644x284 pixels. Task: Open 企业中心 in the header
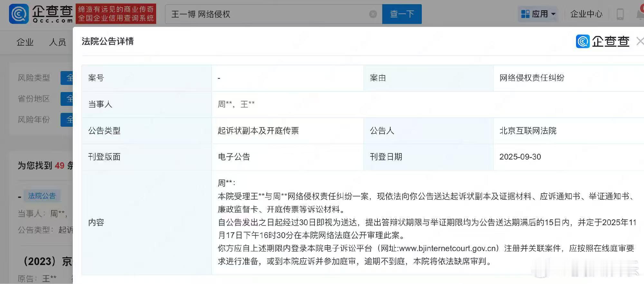coord(586,14)
